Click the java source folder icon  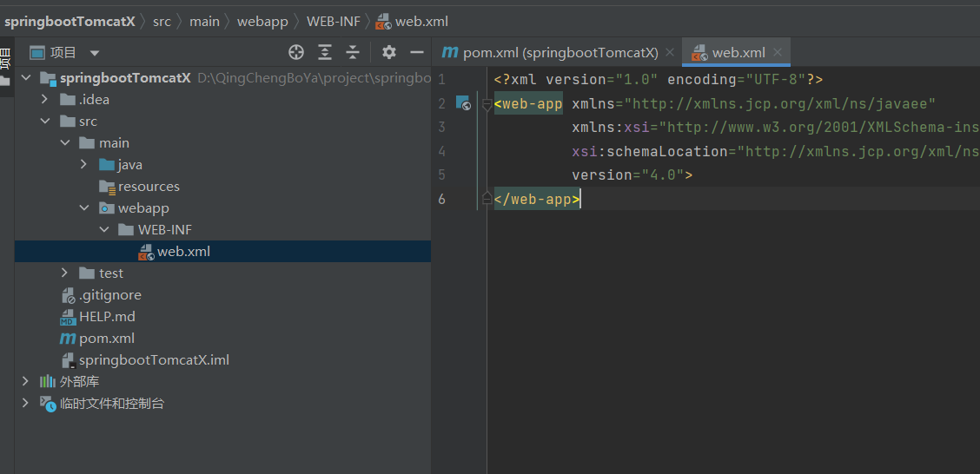coord(107,165)
